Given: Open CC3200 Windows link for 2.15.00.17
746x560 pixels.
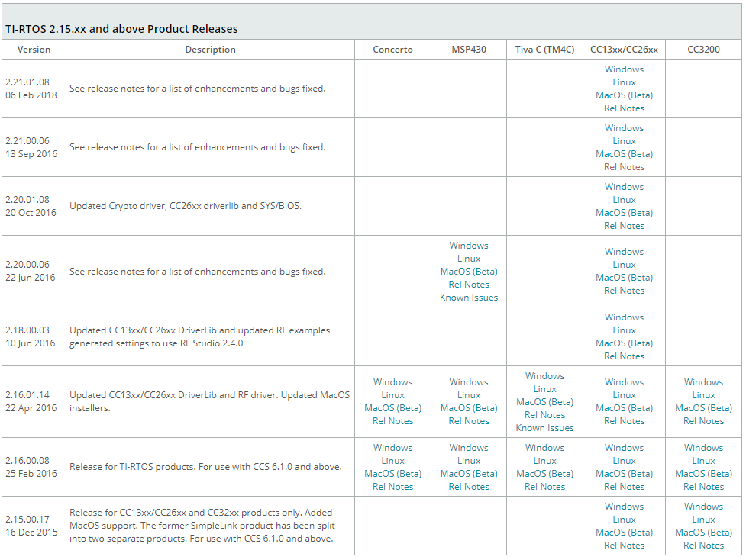Looking at the screenshot, I should pyautogui.click(x=703, y=507).
